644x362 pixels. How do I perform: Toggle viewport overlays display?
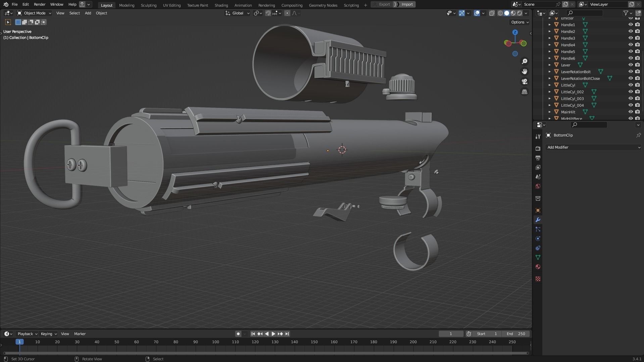[477, 13]
